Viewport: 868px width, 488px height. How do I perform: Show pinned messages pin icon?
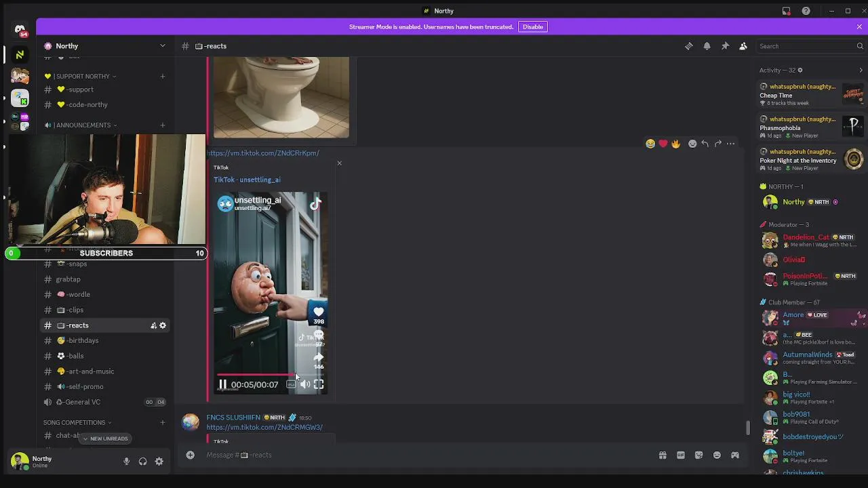coord(725,46)
